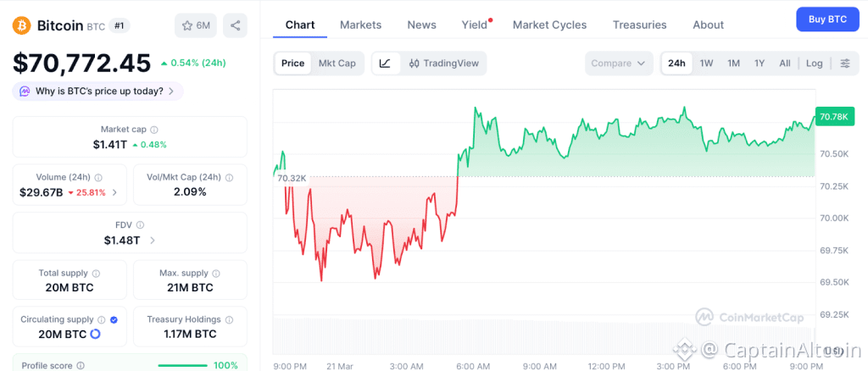Screen dimensions: 868x371
Task: Open the Compare dropdown
Action: (x=619, y=64)
